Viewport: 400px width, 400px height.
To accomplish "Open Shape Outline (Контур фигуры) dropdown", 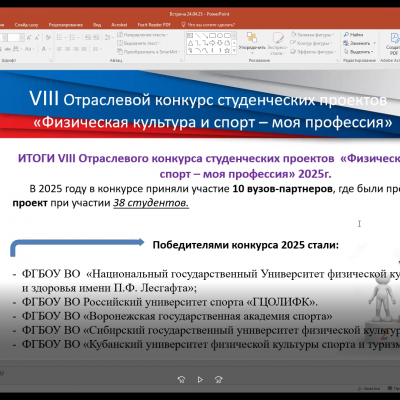I will point(311,43).
